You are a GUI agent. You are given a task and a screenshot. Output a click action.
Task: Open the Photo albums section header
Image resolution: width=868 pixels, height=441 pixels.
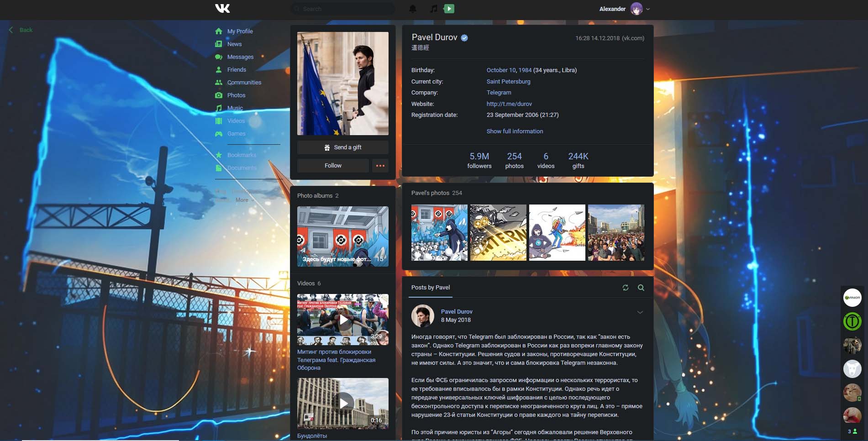(318, 195)
